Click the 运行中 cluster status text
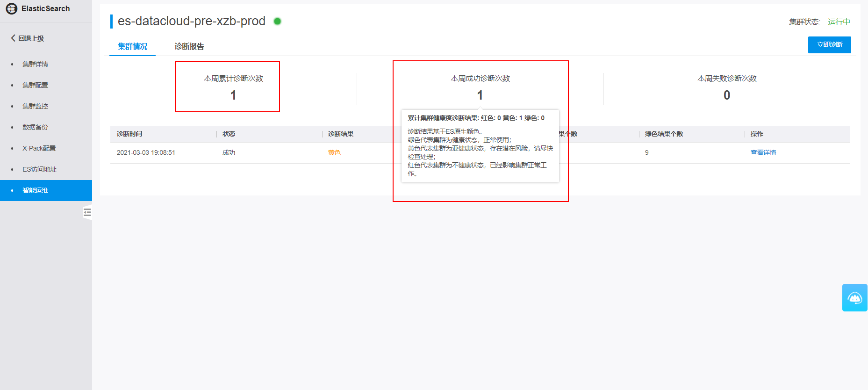 pyautogui.click(x=839, y=22)
